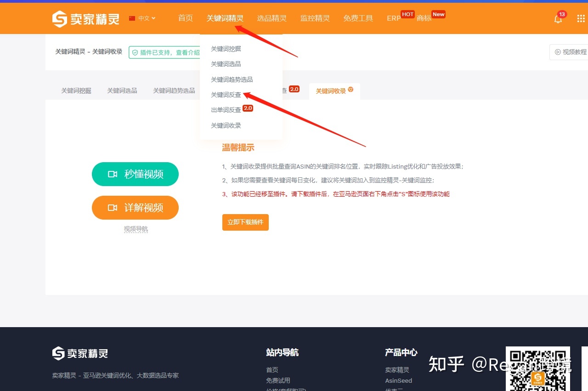Screen dimensions: 588x391
Task: Open 免费试用 link in the footer
Action: coord(278,380)
